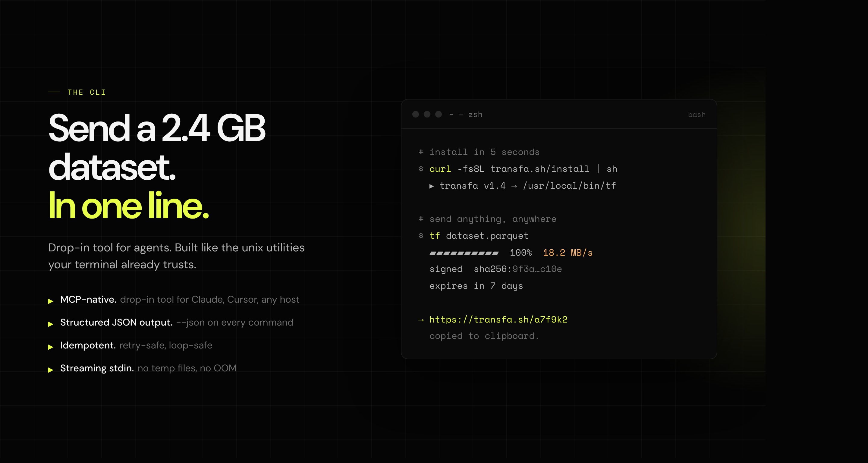Click the triangle bullet beside "Structured JSON output."
Image resolution: width=868 pixels, height=463 pixels.
coord(51,324)
